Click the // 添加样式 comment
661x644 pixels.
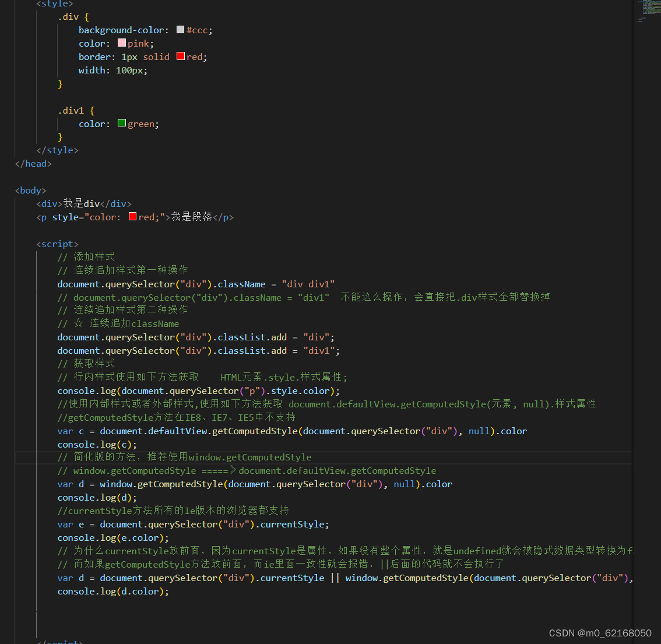(86, 257)
